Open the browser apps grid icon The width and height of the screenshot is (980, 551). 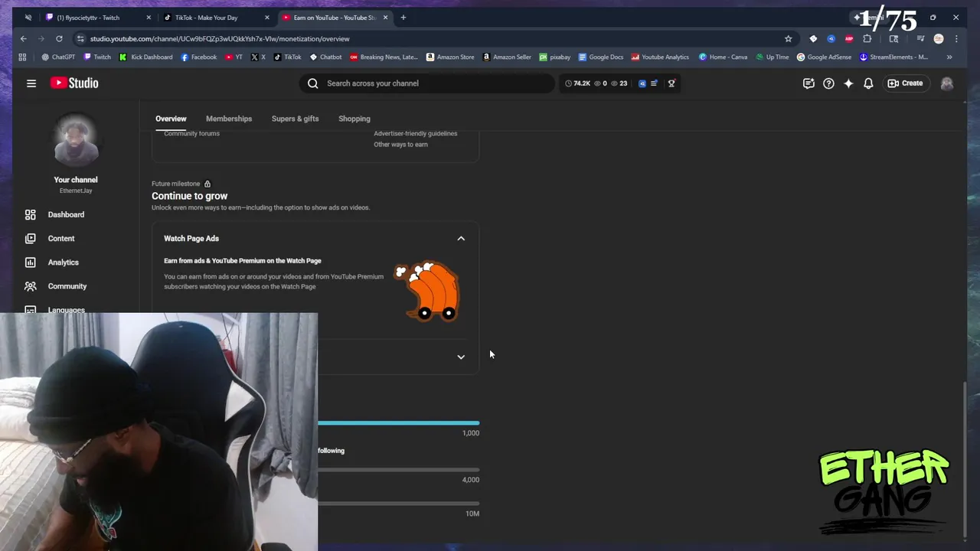[22, 57]
